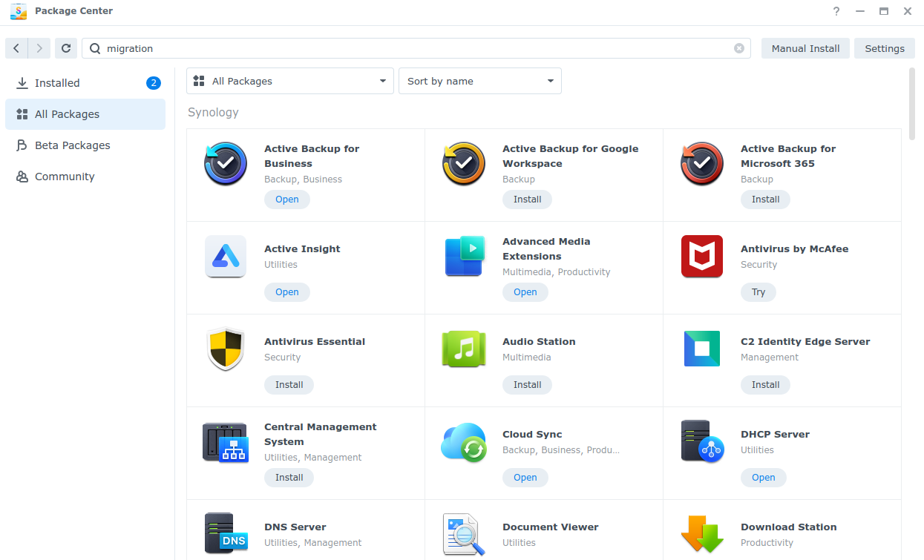Click the Download Station package title
This screenshot has height=560, width=924.
coord(789,527)
